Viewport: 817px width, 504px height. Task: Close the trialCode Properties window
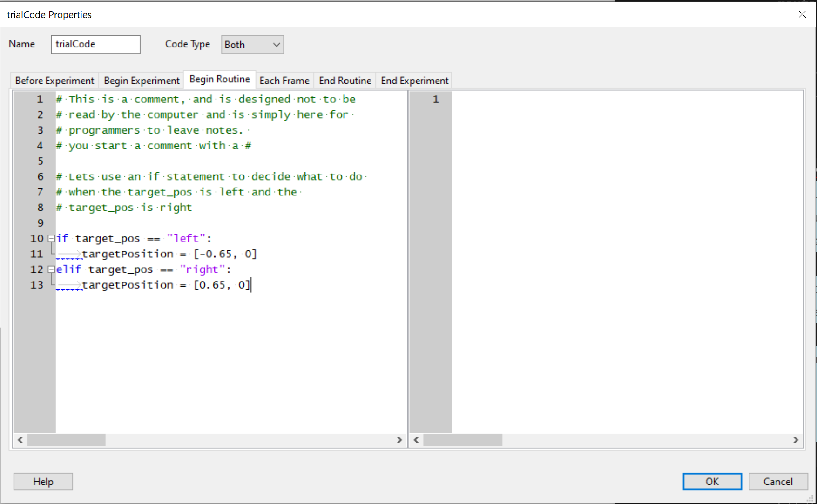[x=802, y=14]
